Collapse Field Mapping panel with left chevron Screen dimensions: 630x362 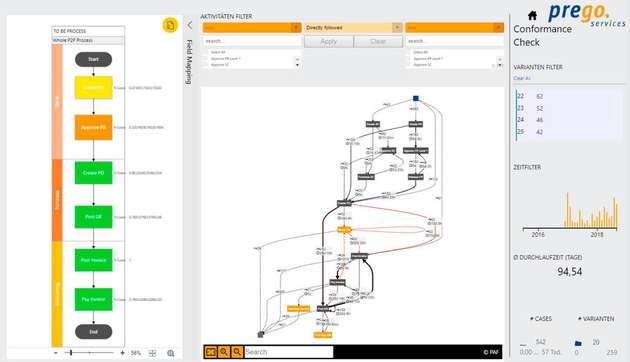(190, 25)
